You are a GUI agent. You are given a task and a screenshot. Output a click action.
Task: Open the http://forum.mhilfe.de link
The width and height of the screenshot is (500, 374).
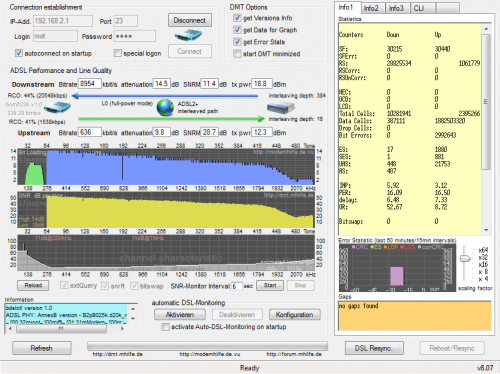[x=294, y=354]
